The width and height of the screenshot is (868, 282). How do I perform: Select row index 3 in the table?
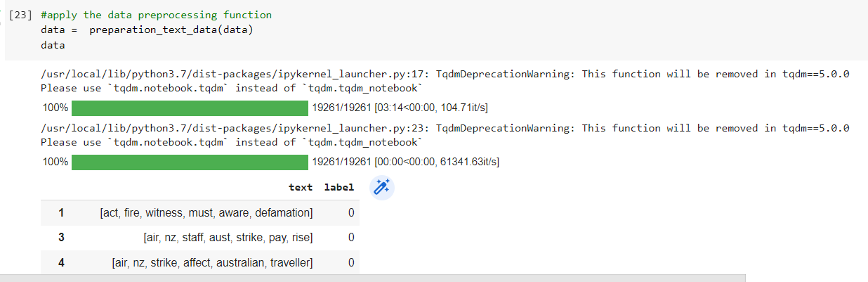click(x=61, y=238)
